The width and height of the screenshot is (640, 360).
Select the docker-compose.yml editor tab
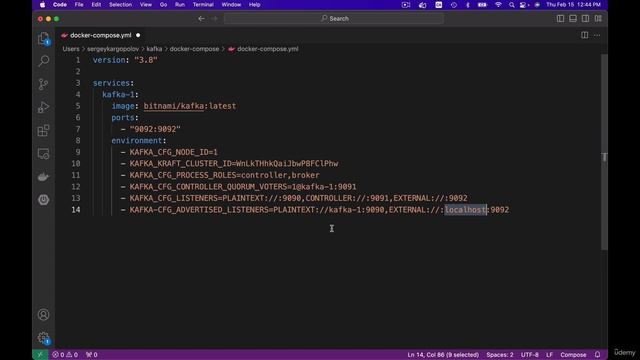point(100,35)
